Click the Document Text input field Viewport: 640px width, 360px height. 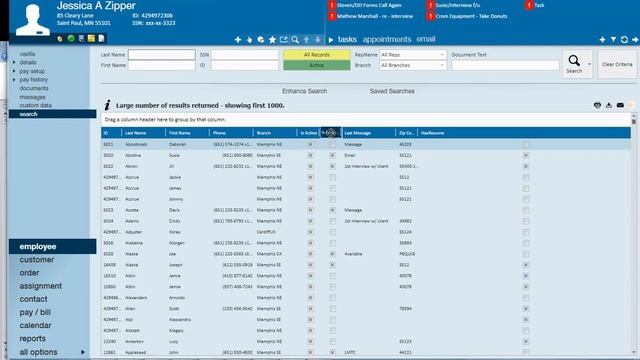505,65
